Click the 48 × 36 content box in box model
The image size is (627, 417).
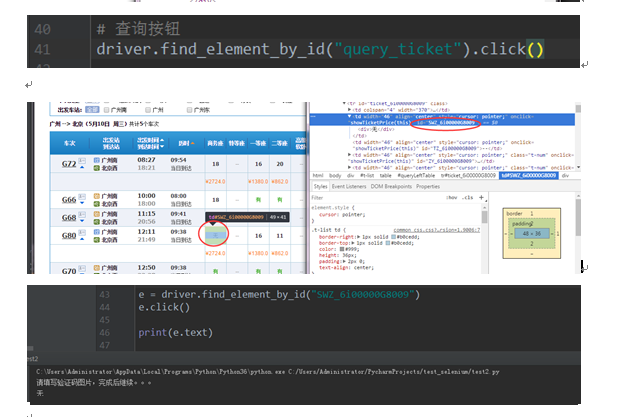[531, 233]
